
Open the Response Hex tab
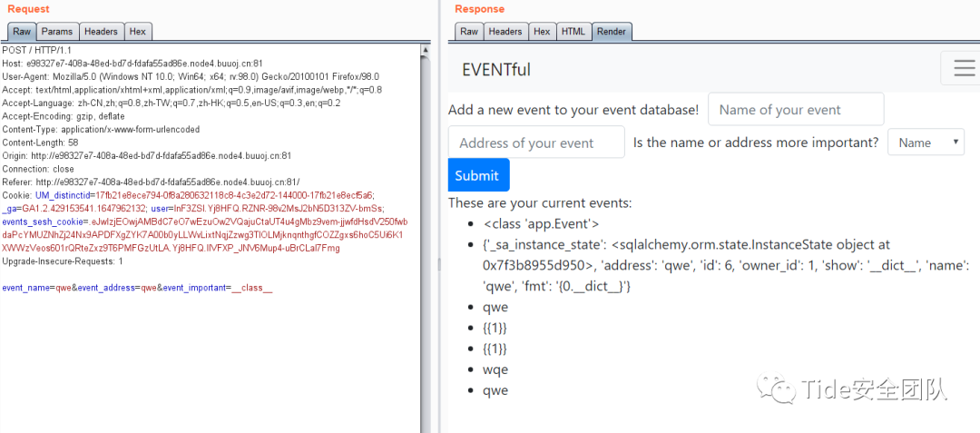click(x=542, y=31)
